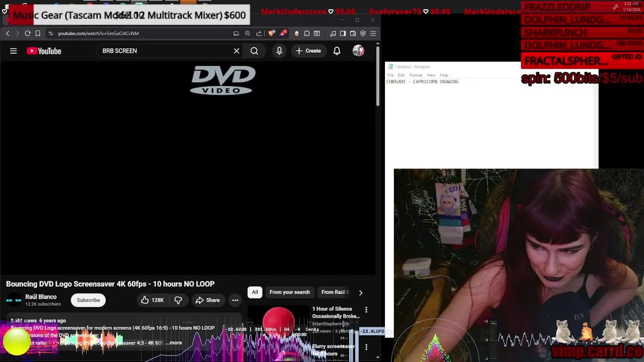Submit the YouTube search
The image size is (644, 362).
254,51
